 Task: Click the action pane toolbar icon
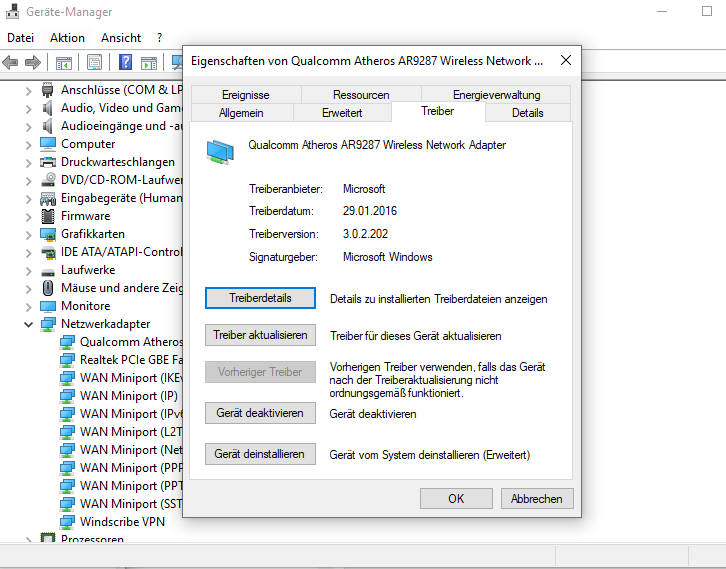point(149,63)
